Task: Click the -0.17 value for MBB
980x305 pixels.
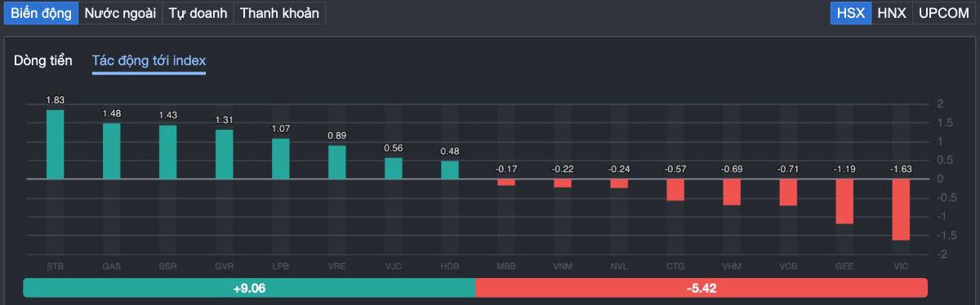Action: 506,169
